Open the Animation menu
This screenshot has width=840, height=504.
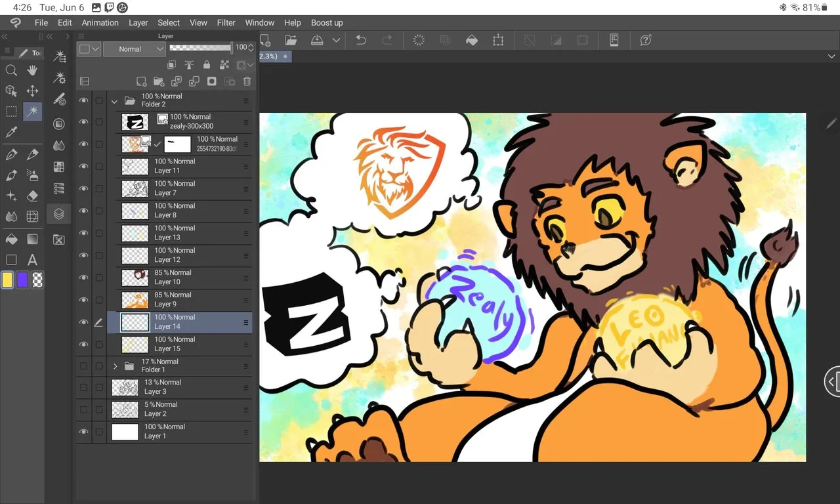(x=100, y=22)
